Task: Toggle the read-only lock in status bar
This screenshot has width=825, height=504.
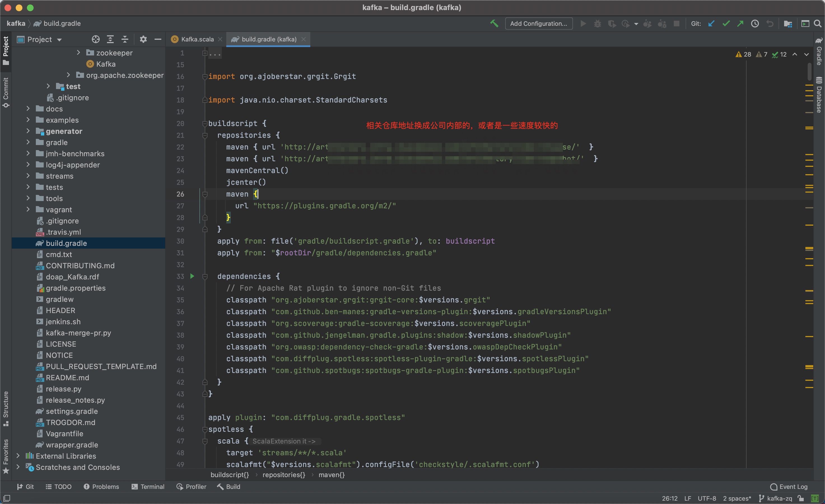Action: point(801,499)
